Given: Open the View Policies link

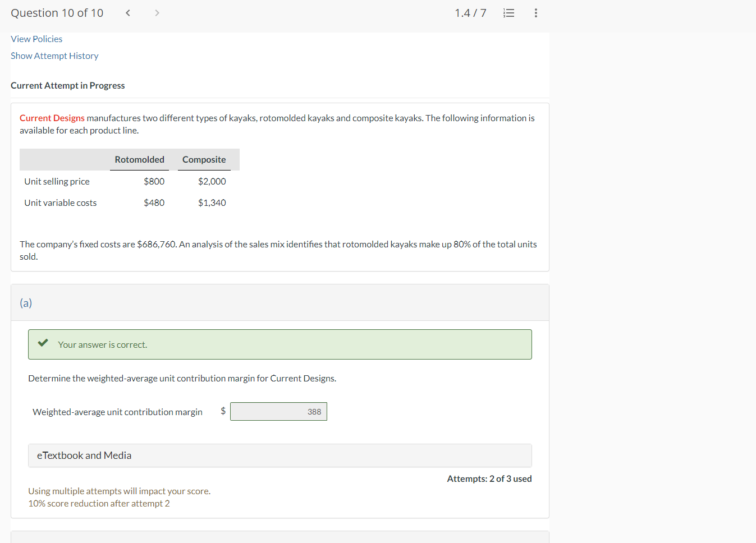Looking at the screenshot, I should point(36,39).
